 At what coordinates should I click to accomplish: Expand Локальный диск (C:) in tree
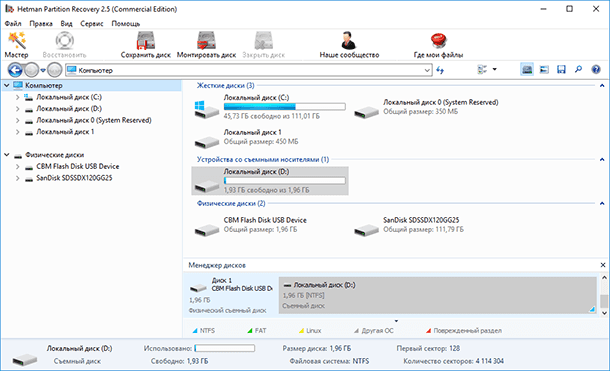(18, 97)
